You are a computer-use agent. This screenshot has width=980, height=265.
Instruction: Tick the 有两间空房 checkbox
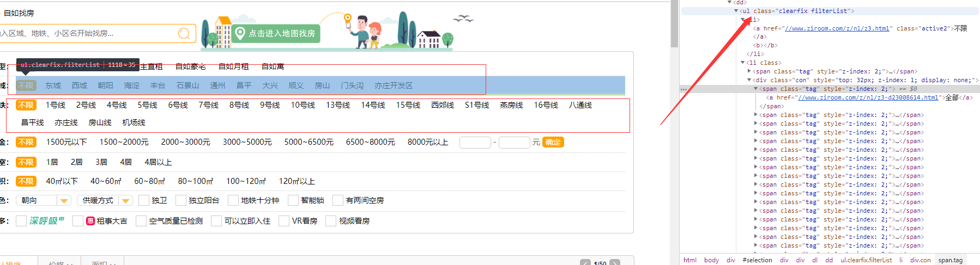pyautogui.click(x=338, y=200)
